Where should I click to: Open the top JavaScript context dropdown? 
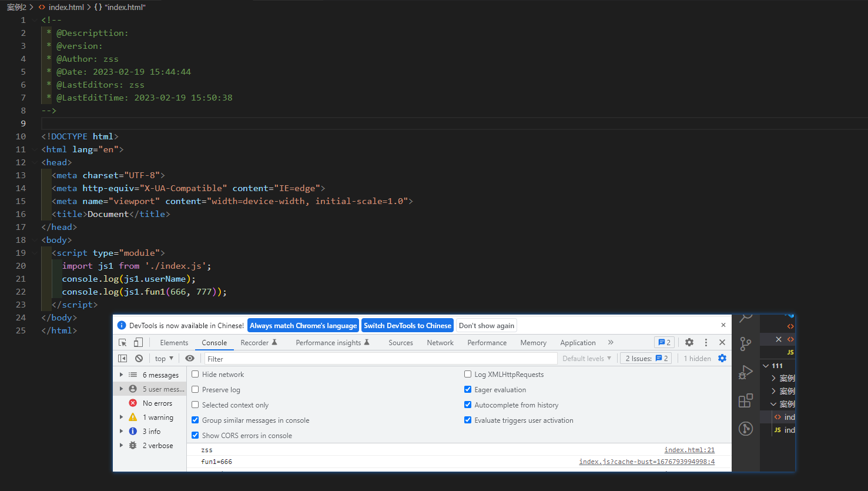164,358
